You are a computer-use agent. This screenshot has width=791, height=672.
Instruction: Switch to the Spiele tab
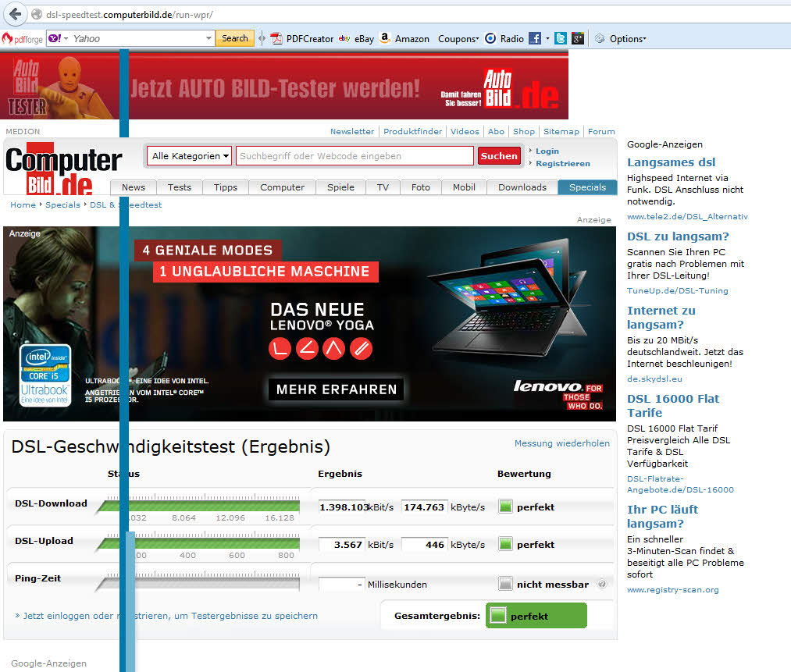[340, 187]
